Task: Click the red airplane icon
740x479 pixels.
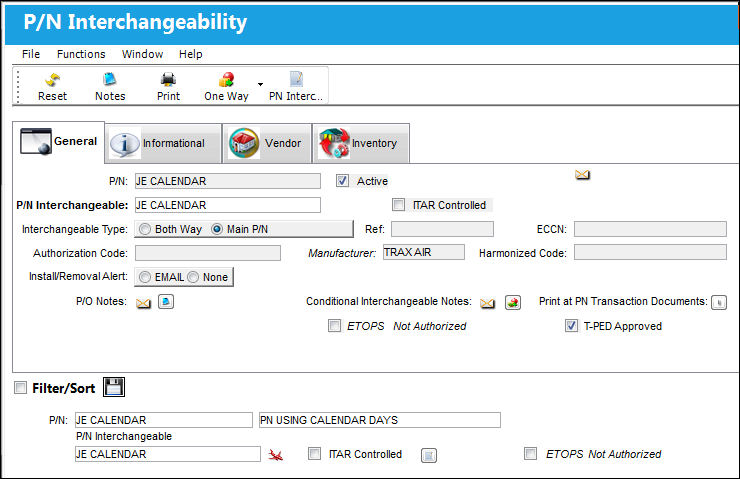Action: pyautogui.click(x=276, y=455)
